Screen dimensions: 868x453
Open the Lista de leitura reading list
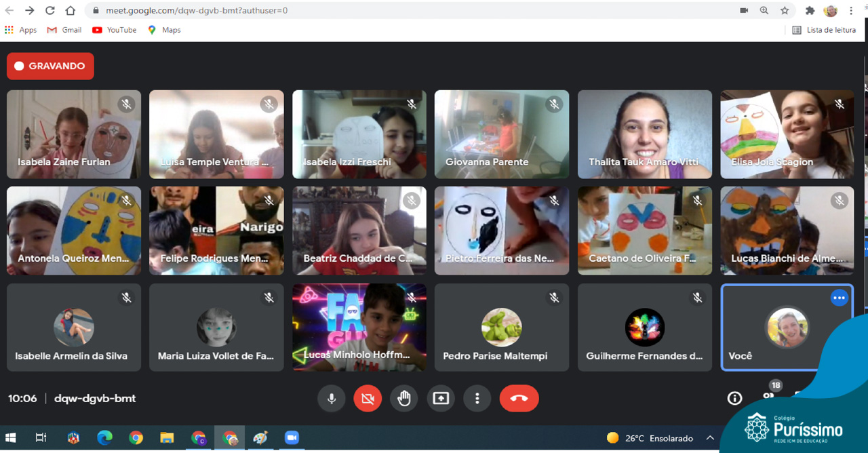tap(823, 30)
